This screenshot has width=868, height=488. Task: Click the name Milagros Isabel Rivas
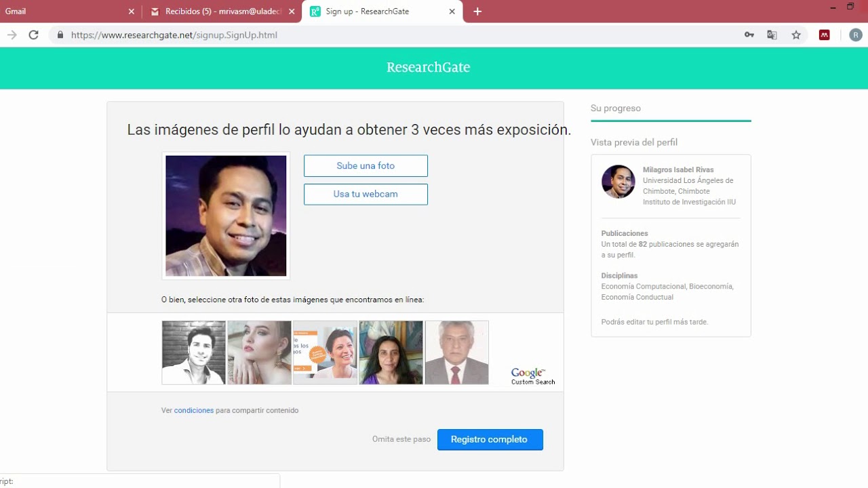[678, 170]
